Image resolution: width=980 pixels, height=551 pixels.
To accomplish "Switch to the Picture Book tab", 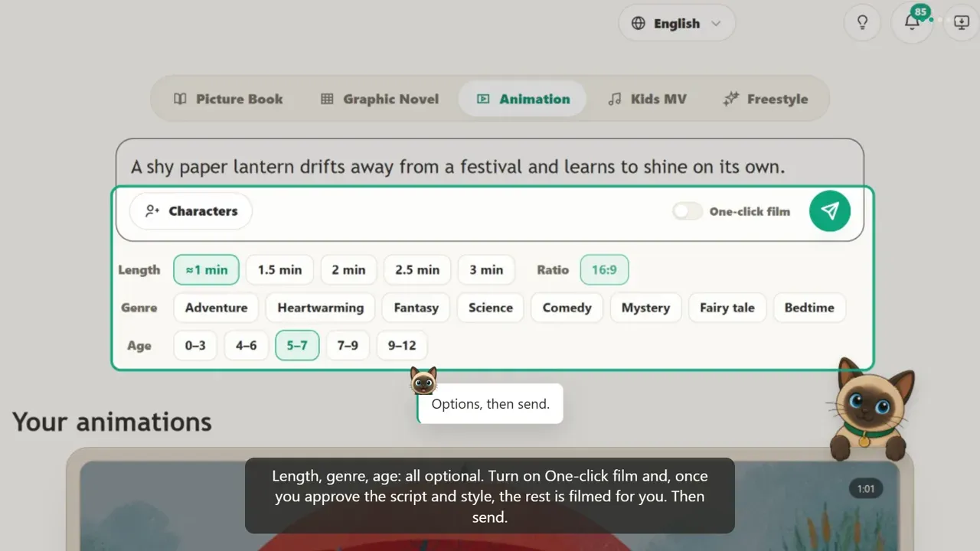I will pyautogui.click(x=228, y=99).
